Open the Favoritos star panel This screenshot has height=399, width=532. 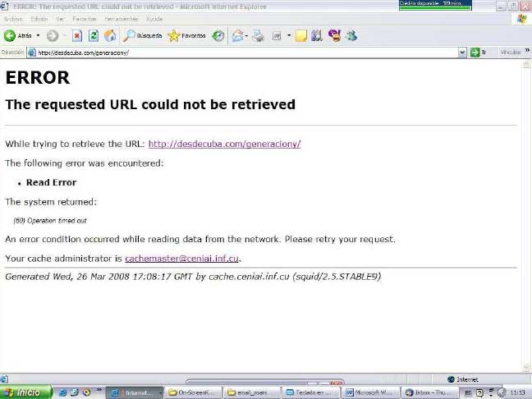pyautogui.click(x=187, y=35)
